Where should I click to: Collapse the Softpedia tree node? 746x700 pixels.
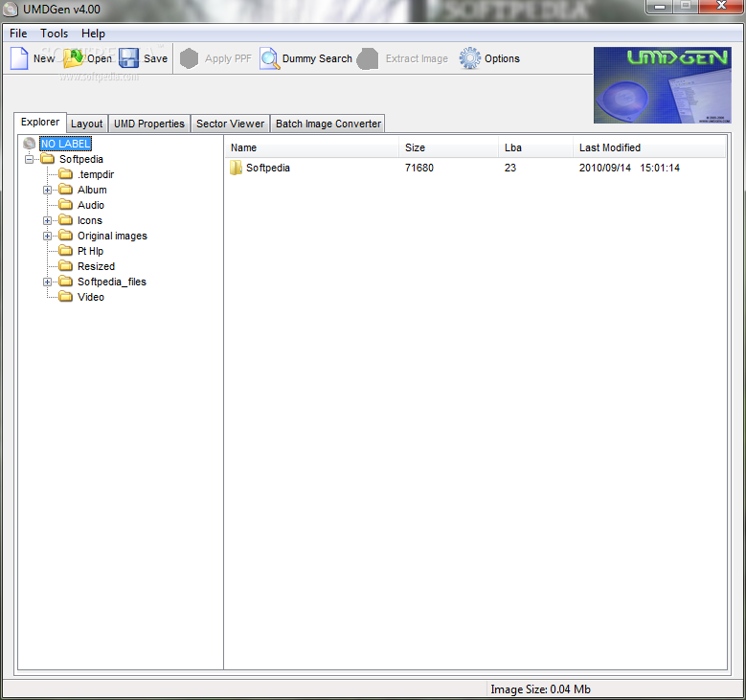[x=30, y=159]
